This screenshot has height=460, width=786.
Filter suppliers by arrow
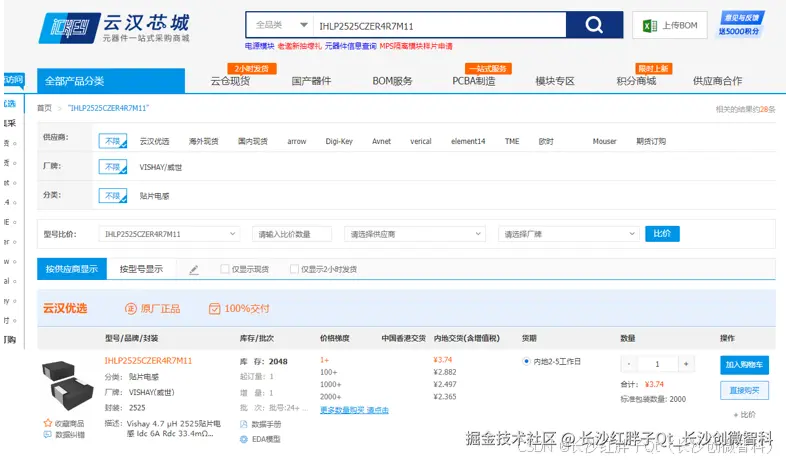tap(297, 142)
